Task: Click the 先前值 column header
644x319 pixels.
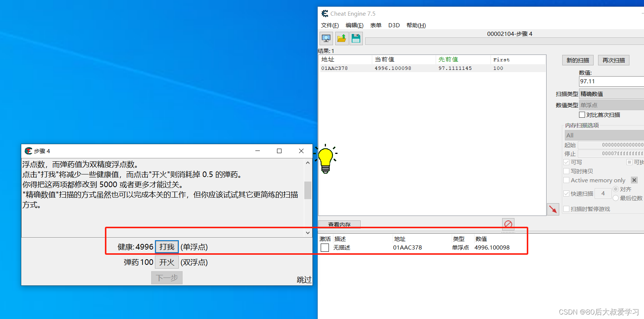Action: (x=463, y=59)
